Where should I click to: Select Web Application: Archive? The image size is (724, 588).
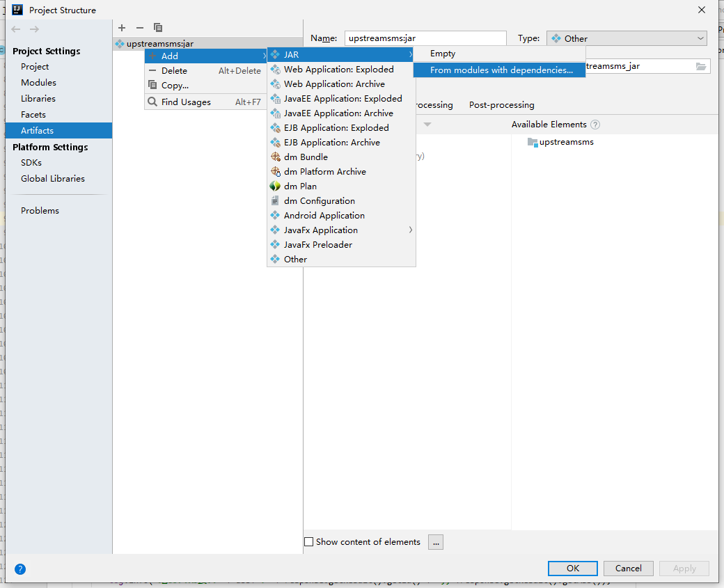[x=341, y=84]
